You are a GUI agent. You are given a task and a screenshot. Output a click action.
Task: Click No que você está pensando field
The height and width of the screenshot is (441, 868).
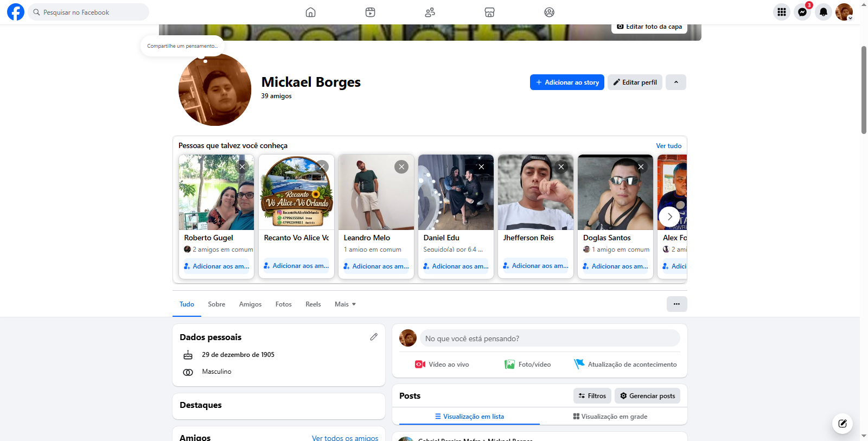point(550,338)
